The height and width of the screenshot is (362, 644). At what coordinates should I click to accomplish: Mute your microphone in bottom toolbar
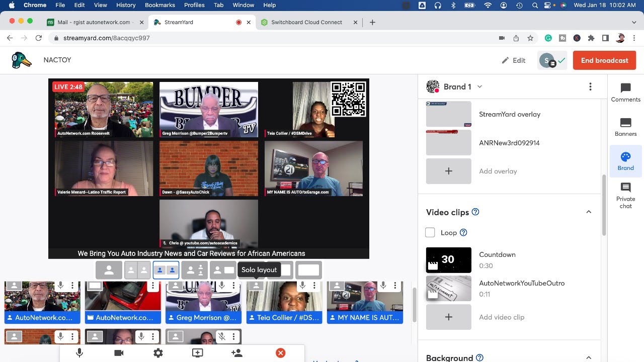click(79, 353)
